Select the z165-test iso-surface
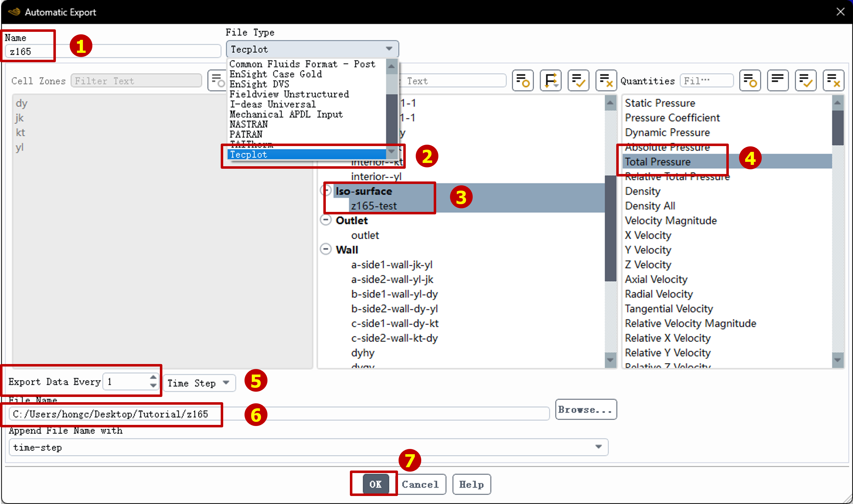The image size is (853, 504). tap(374, 206)
